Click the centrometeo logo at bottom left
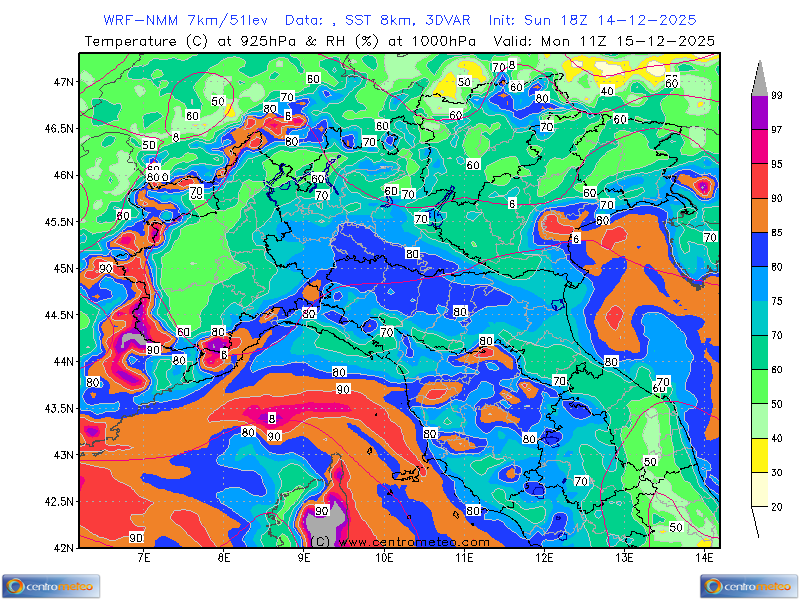The height and width of the screenshot is (600, 800). (51, 585)
